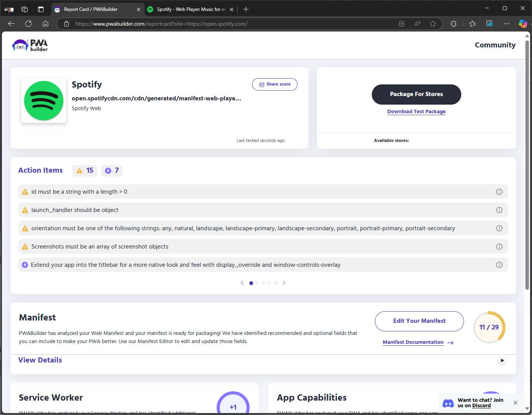Screen dimensions: 532x415
Task: Click the Spotify app icon thumbnail
Action: click(x=44, y=100)
